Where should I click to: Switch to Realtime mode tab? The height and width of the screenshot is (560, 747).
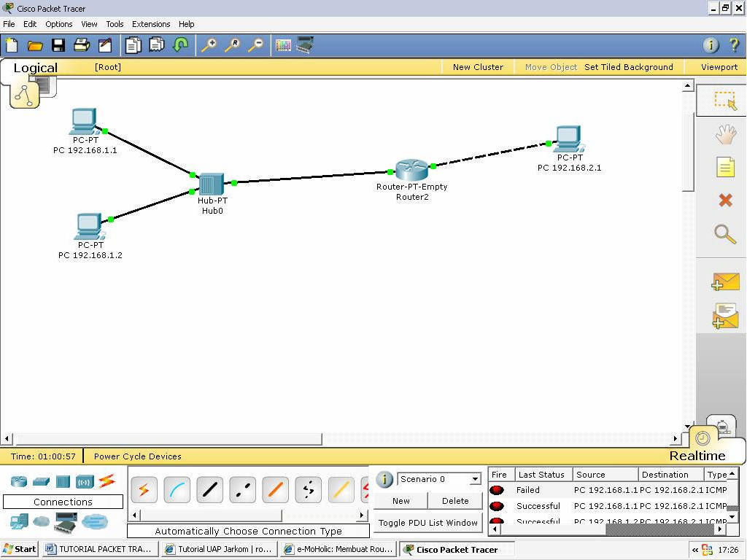pyautogui.click(x=697, y=456)
